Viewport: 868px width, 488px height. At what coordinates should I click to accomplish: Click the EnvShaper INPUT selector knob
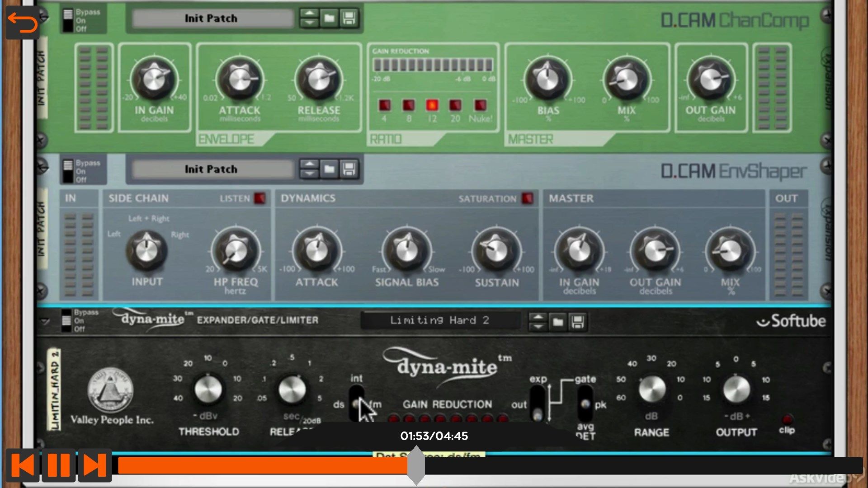tap(146, 251)
